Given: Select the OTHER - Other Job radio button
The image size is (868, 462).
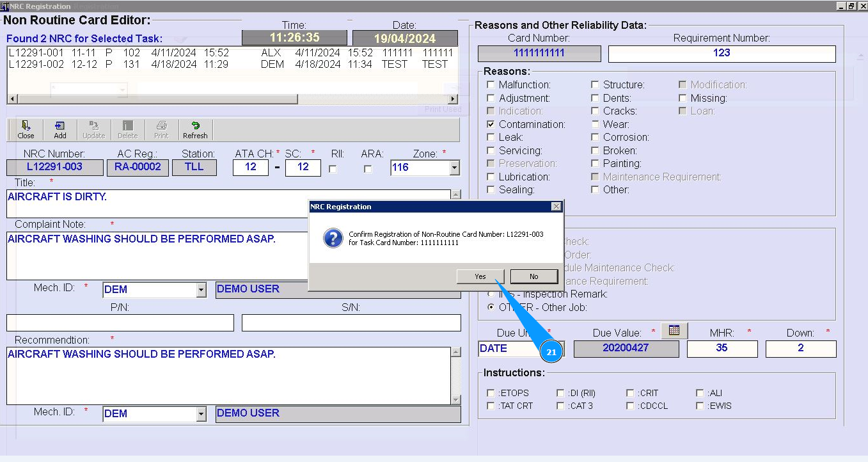Looking at the screenshot, I should [x=491, y=307].
